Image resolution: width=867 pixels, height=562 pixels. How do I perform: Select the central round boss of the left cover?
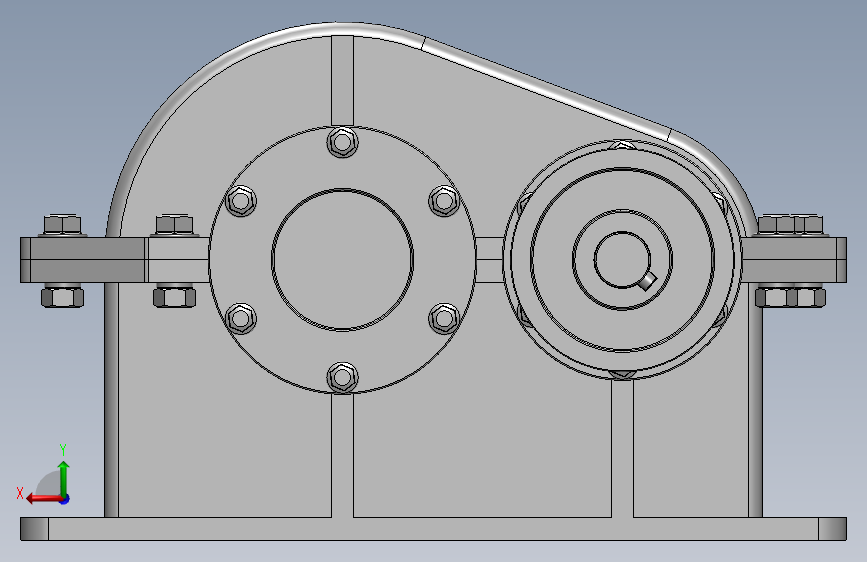tap(343, 260)
